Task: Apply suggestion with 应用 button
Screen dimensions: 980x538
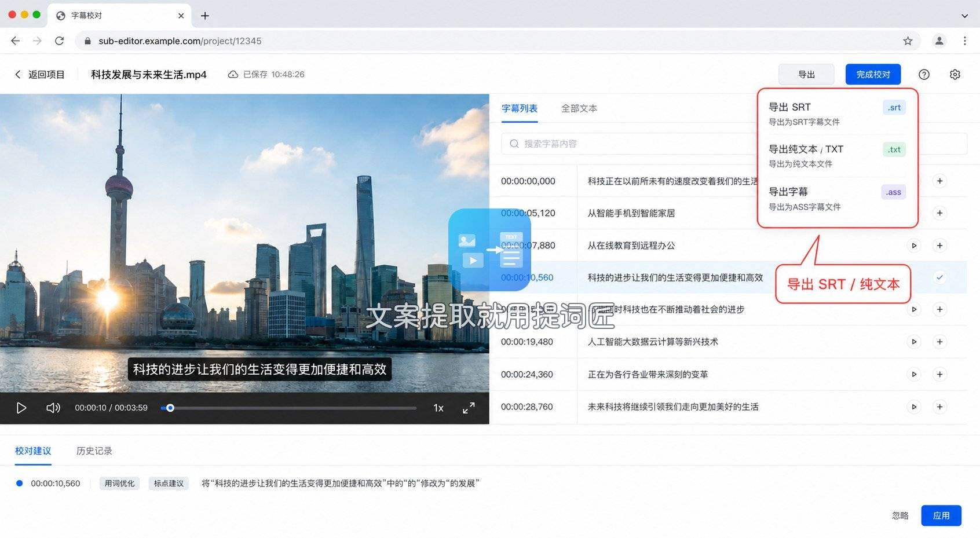Action: click(x=941, y=515)
